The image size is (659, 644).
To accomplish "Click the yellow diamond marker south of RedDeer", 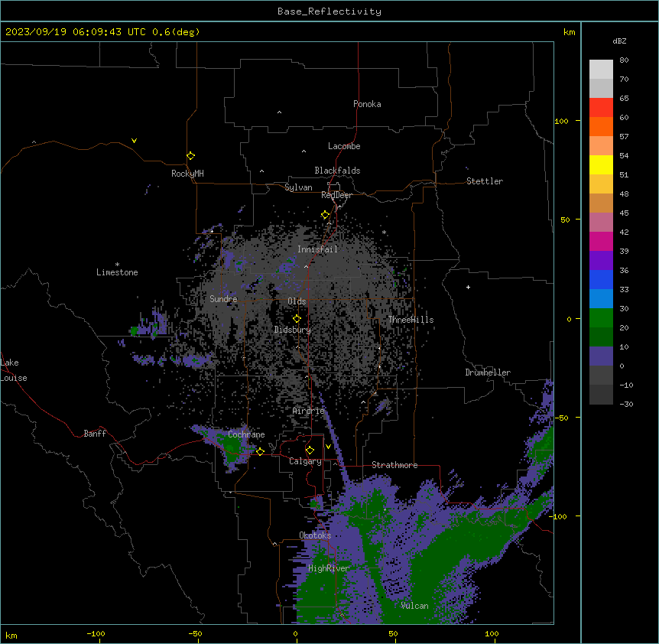I will [326, 215].
